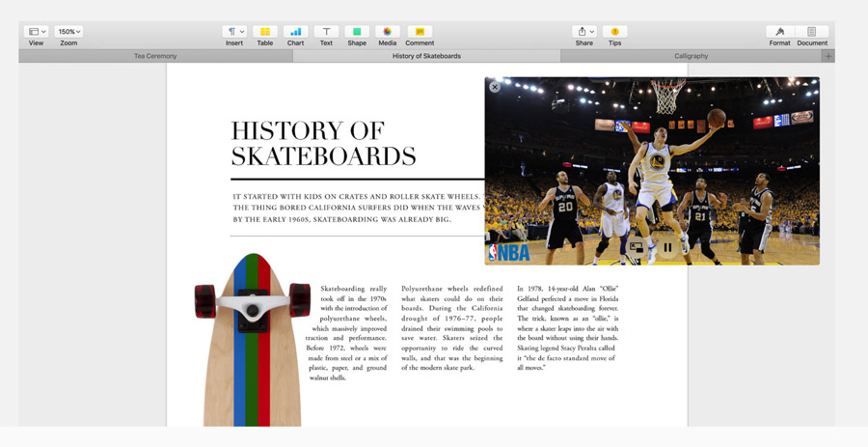868x447 pixels.
Task: Open the Share menu
Action: pyautogui.click(x=584, y=32)
